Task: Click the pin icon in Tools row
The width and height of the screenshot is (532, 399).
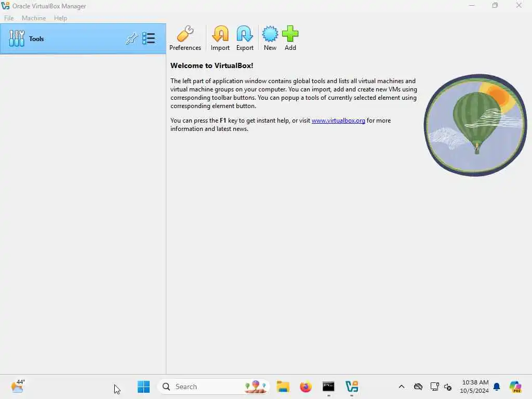Action: 131,38
